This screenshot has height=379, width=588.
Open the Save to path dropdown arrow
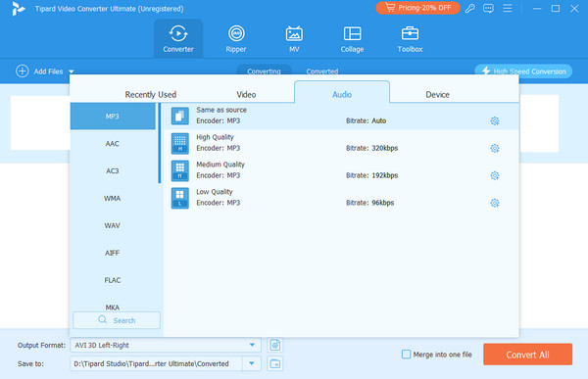point(252,363)
